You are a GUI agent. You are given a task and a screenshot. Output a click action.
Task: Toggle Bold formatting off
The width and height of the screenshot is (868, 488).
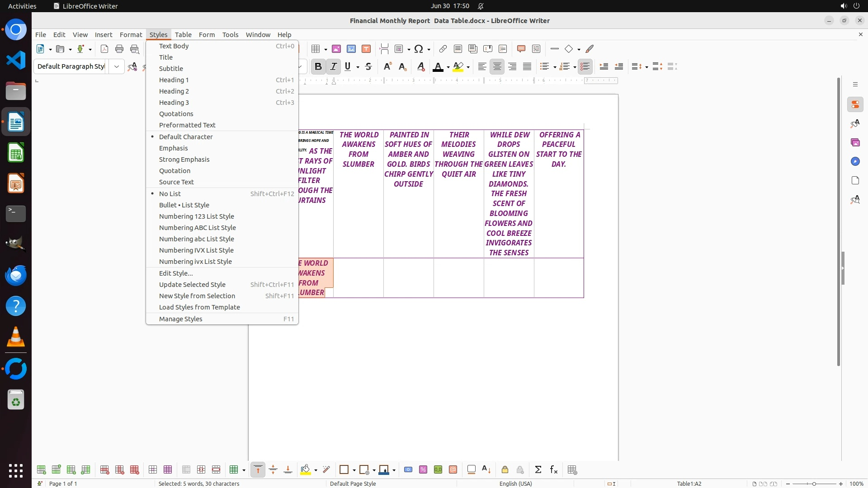[x=318, y=66]
